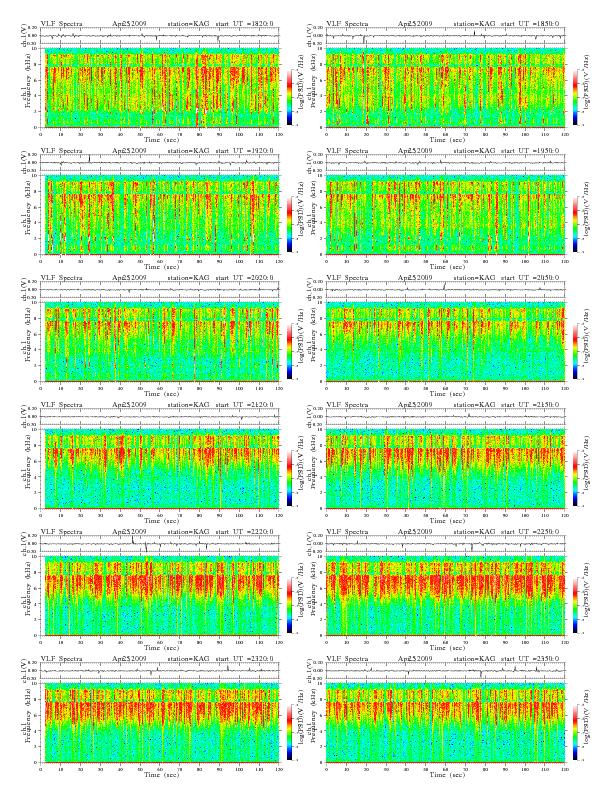Image resolution: width=612 pixels, height=792 pixels.
Task: Pick the ch.1 voltage waveform for UT 2020:0
Action: (160, 290)
